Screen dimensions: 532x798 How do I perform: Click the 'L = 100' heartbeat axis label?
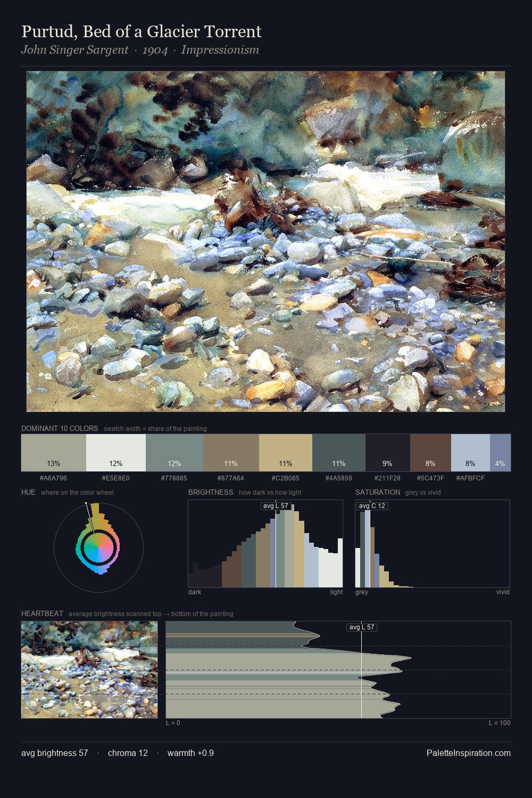(500, 723)
